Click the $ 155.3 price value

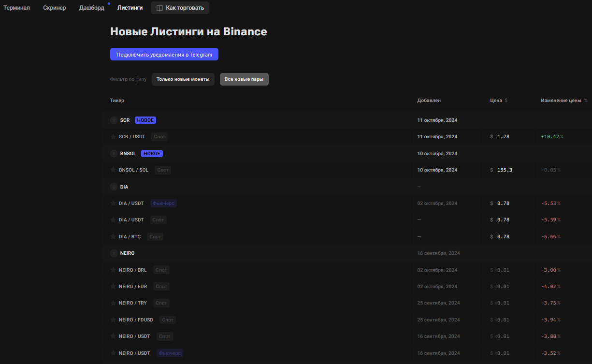(x=501, y=170)
